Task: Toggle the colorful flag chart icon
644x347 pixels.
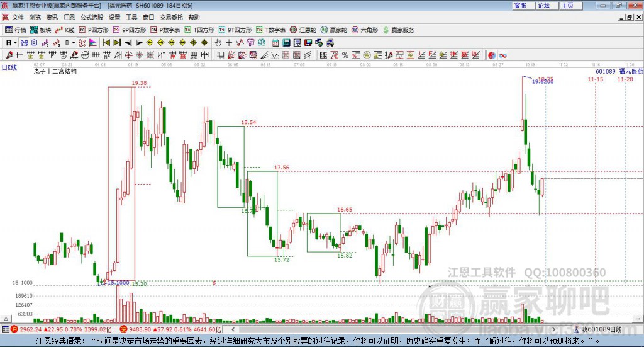Action: (x=93, y=43)
